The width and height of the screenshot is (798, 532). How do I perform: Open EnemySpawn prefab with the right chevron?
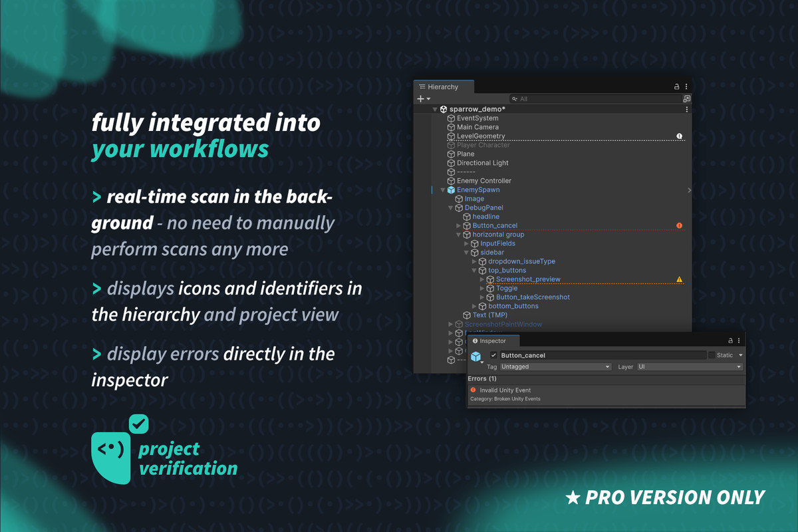689,190
